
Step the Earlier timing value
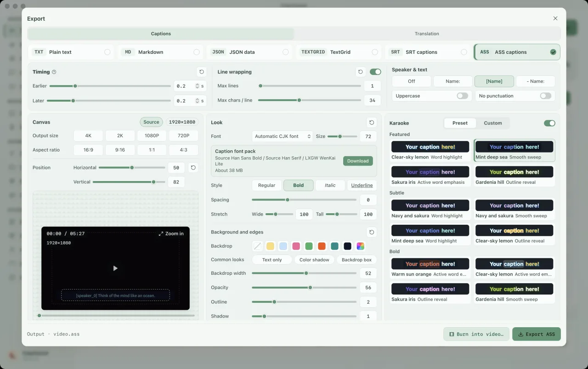198,86
